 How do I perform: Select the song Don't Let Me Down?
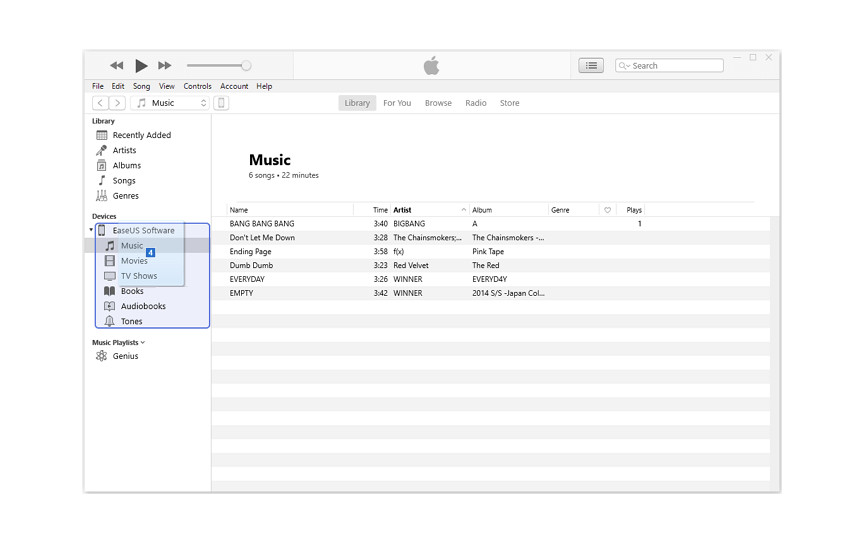(262, 238)
